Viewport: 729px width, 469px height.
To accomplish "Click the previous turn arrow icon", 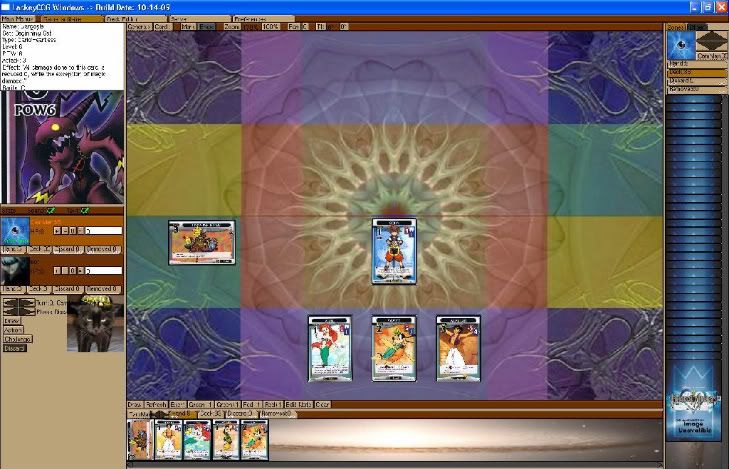I will [11, 303].
